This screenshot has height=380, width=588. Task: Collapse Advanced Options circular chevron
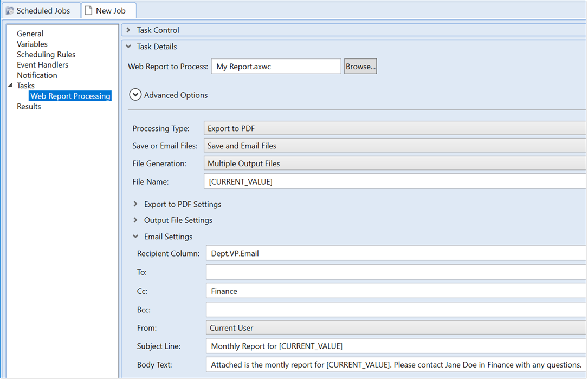(x=135, y=95)
